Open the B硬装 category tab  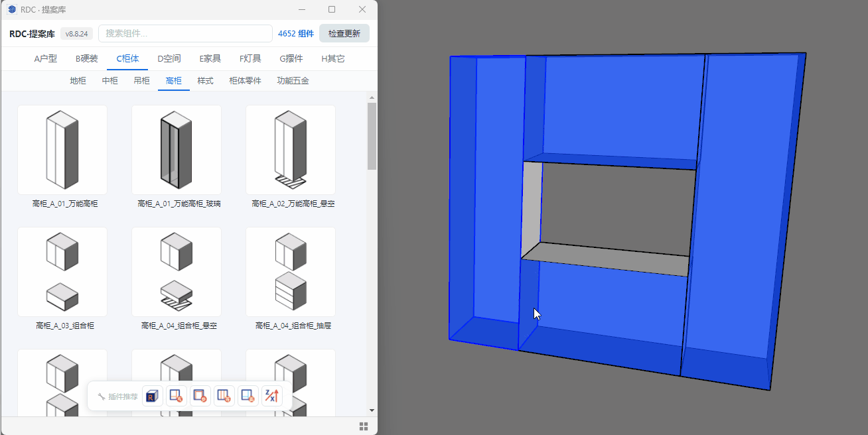point(87,58)
